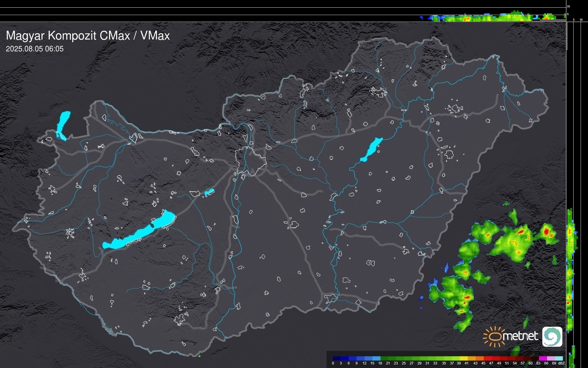Viewport: 588px width, 368px height.
Task: Click the 2025.08.05 06:05 timestamp
Action: [x=35, y=49]
